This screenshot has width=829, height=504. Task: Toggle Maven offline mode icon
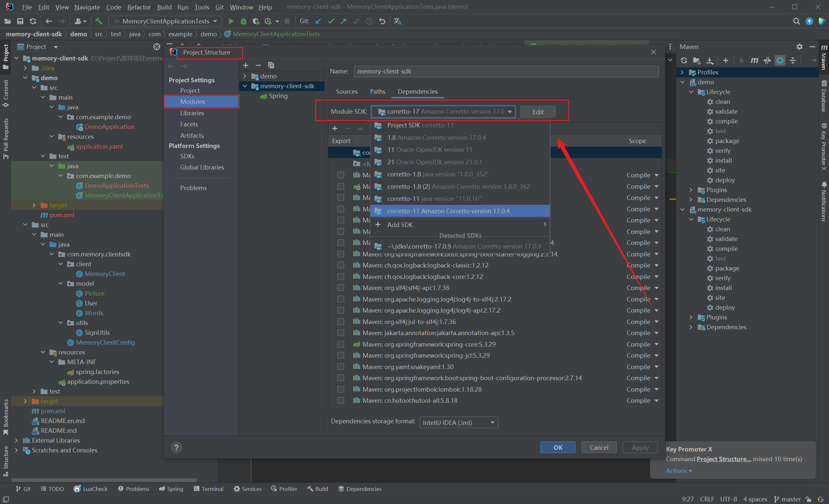coord(780,60)
